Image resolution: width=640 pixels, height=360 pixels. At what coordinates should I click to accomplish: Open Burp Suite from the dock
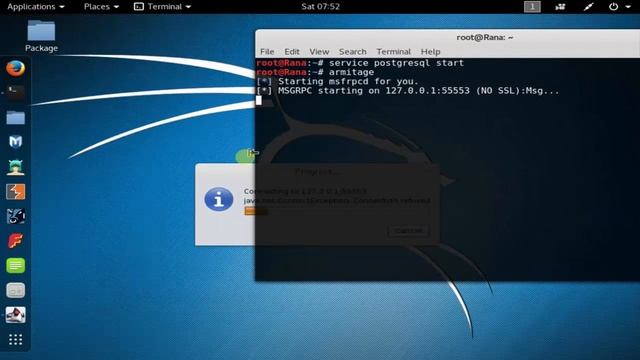(x=16, y=191)
